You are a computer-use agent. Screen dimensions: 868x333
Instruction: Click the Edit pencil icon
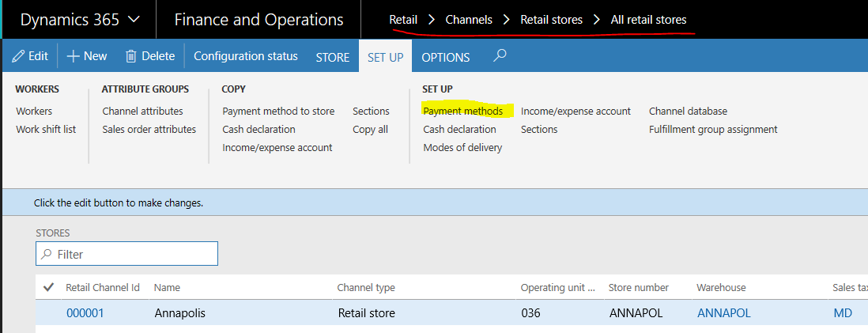tap(18, 56)
